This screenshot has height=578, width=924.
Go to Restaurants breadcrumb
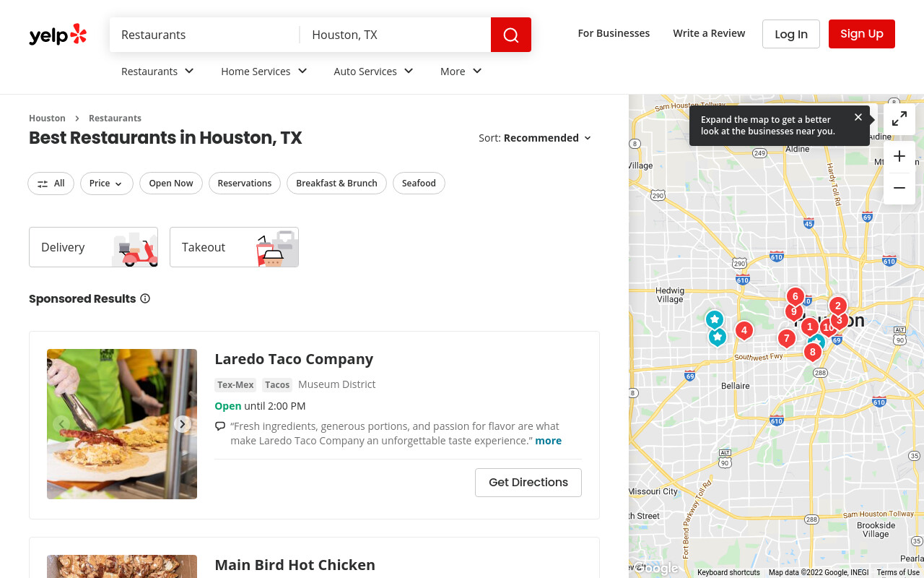(115, 118)
